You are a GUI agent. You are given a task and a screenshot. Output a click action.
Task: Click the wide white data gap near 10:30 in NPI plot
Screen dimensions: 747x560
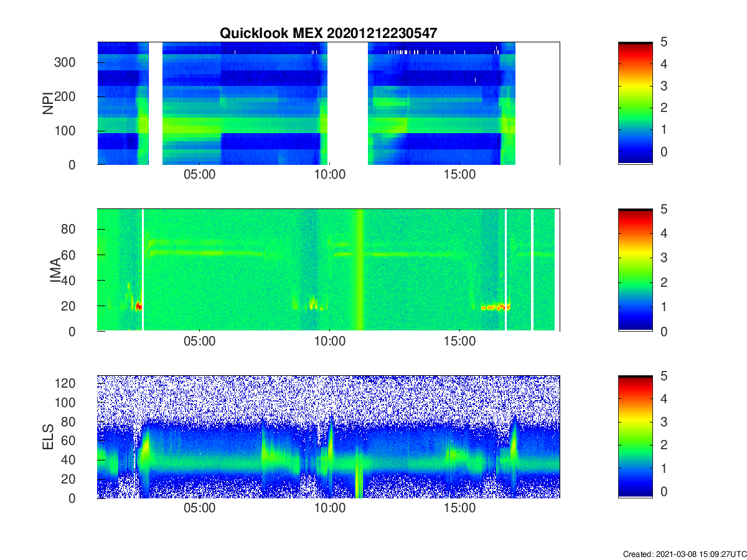pyautogui.click(x=348, y=103)
